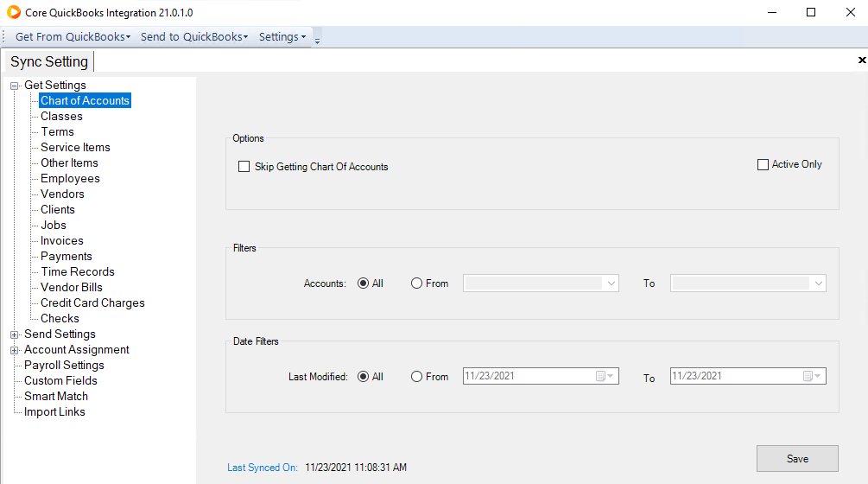Select Classes in the tree
Viewport: 868px width, 484px height.
click(61, 117)
